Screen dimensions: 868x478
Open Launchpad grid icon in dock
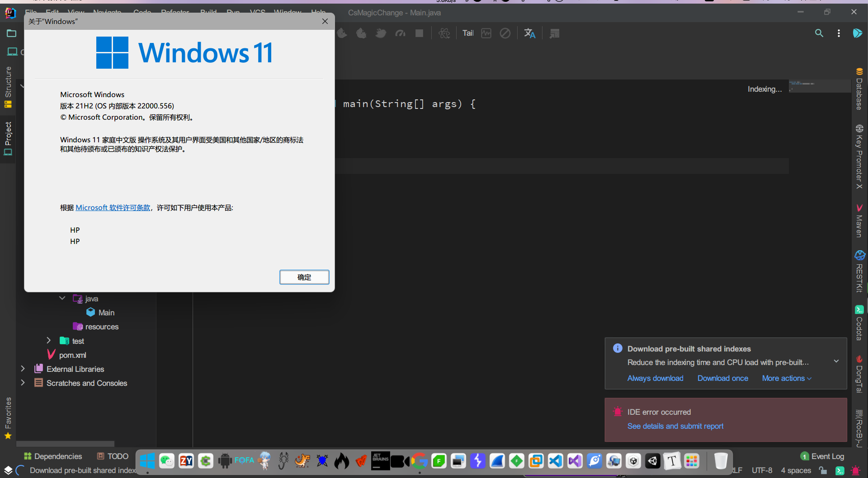coord(692,461)
